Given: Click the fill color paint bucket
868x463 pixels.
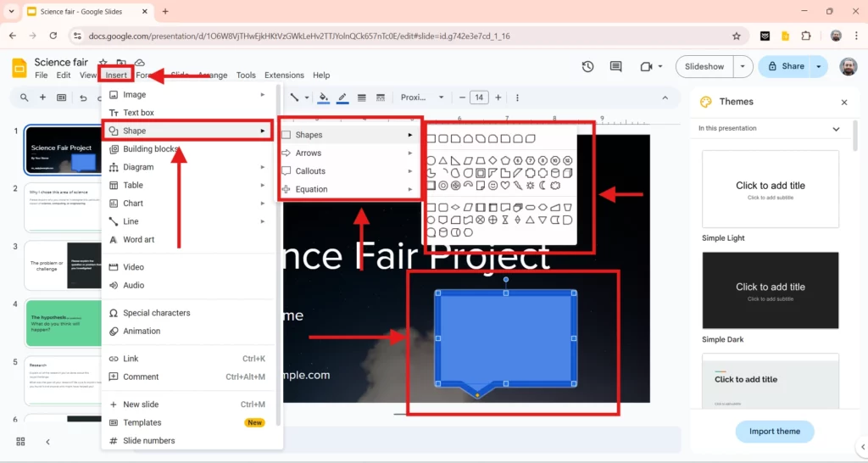Looking at the screenshot, I should coord(323,98).
